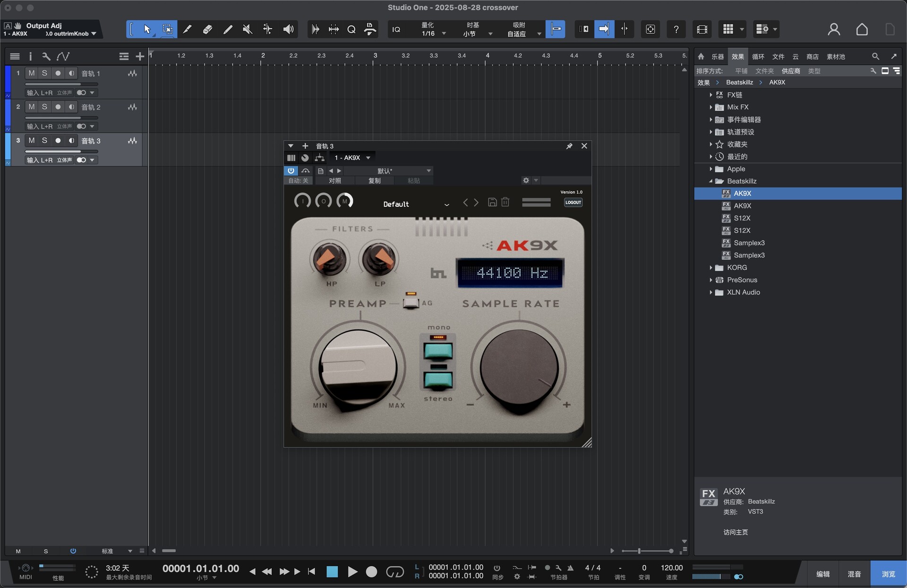Image resolution: width=907 pixels, height=588 pixels.
Task: Save the AK9X preset disk icon
Action: click(x=492, y=202)
